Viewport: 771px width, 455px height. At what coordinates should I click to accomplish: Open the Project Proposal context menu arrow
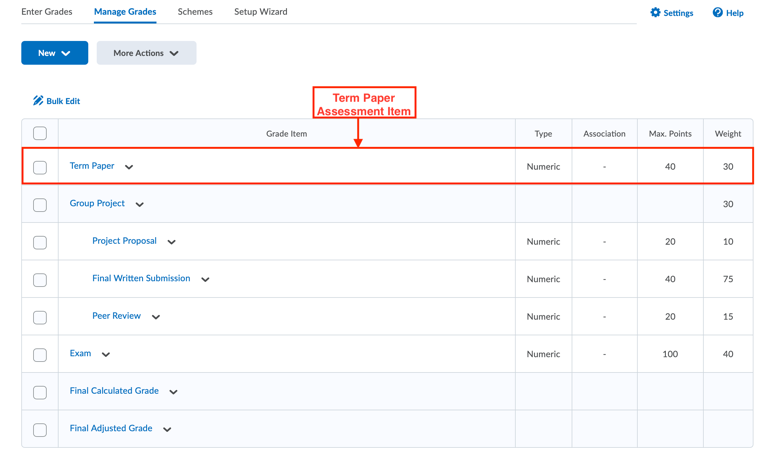[172, 242]
